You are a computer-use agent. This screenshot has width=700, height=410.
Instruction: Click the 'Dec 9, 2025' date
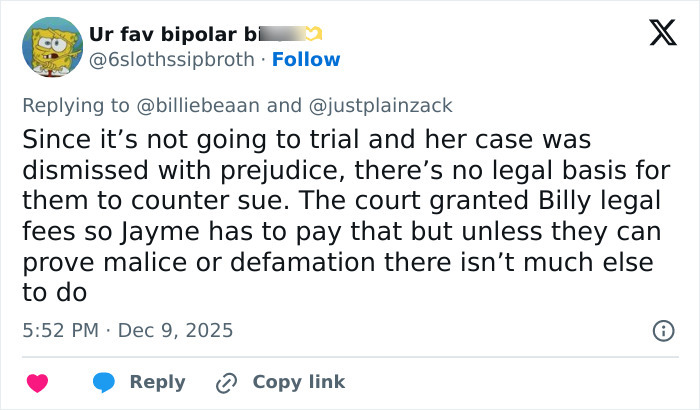click(x=177, y=329)
